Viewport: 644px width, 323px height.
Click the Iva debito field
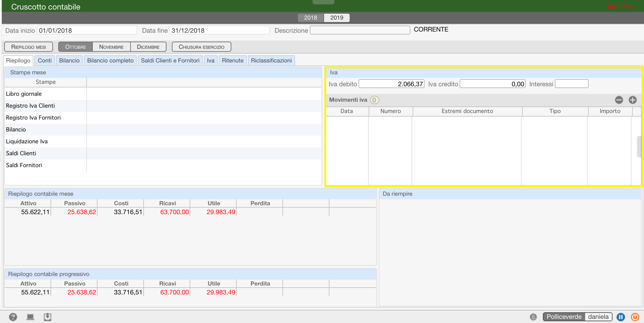pos(392,84)
